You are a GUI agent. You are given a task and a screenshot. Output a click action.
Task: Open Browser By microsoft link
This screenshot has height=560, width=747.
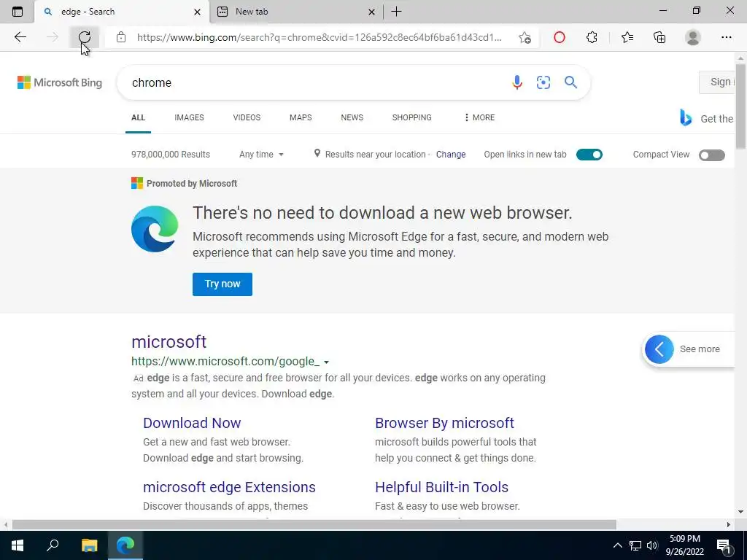(x=444, y=423)
